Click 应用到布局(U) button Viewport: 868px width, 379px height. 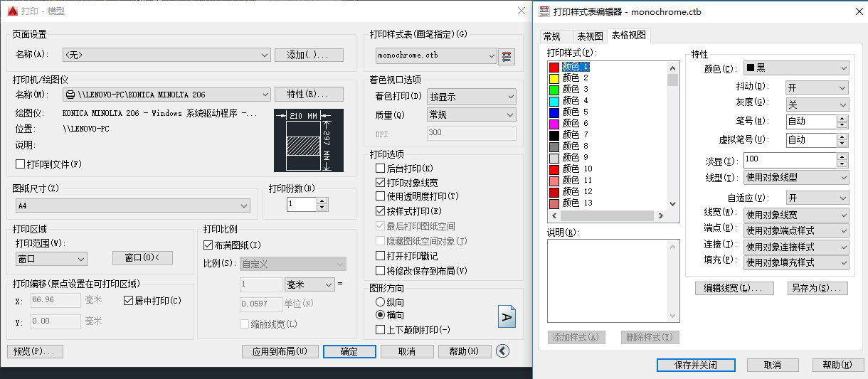[280, 351]
